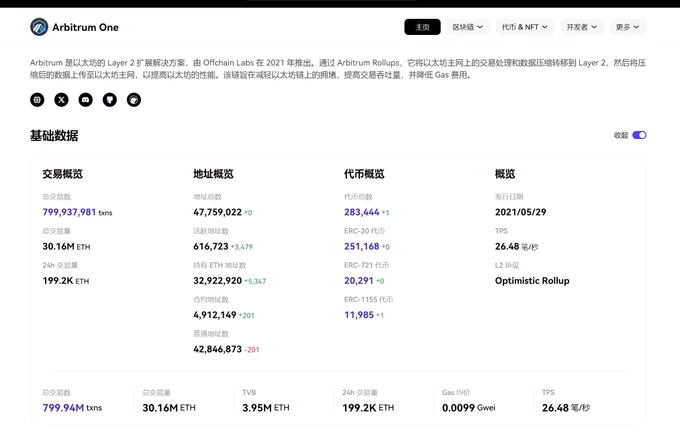The height and width of the screenshot is (440, 680).
Task: Open the GitHub social icon
Action: (x=110, y=100)
